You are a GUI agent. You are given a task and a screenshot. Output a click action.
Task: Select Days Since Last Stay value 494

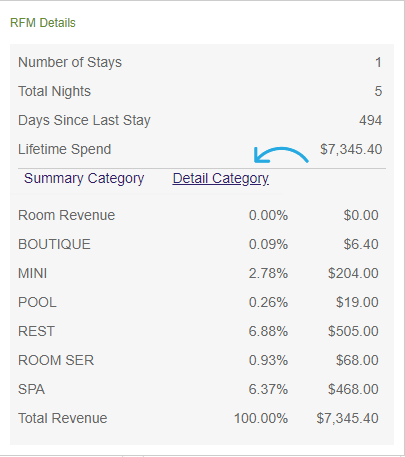click(x=371, y=120)
